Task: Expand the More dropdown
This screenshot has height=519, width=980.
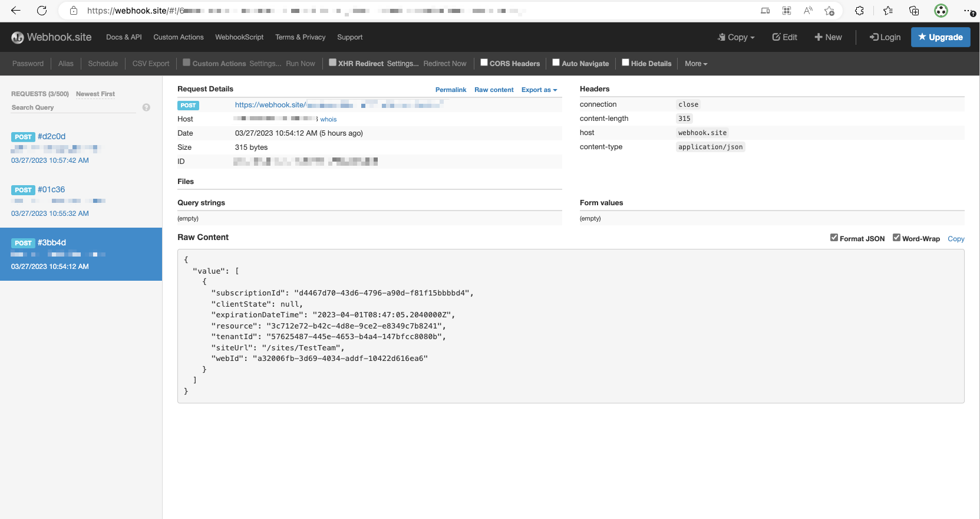Action: point(696,64)
